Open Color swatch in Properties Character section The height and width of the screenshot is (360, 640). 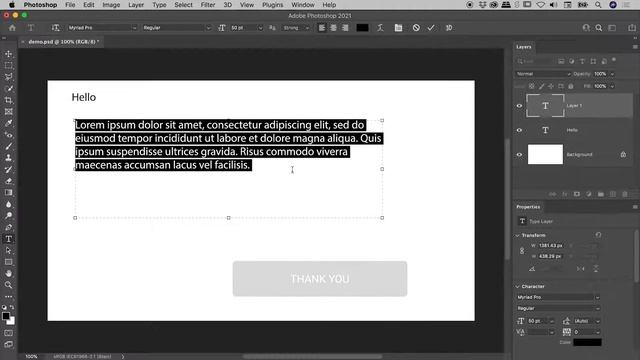tap(587, 342)
